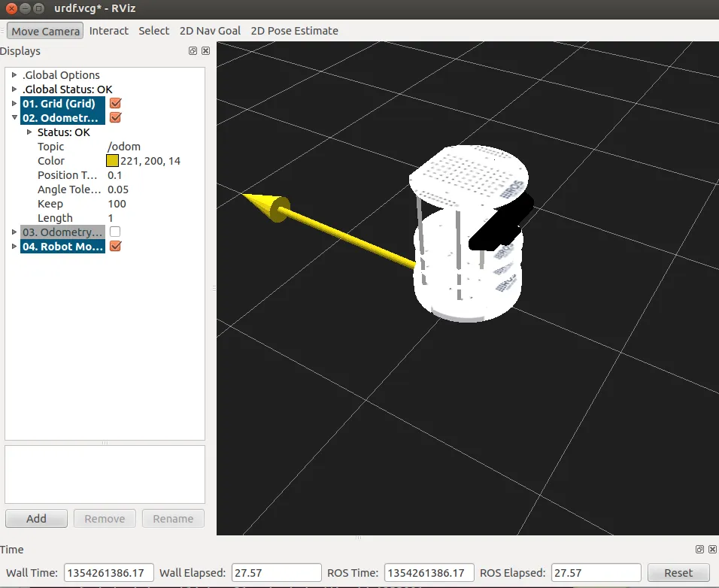The image size is (719, 588).
Task: Close the Displays panel
Action: tap(205, 51)
